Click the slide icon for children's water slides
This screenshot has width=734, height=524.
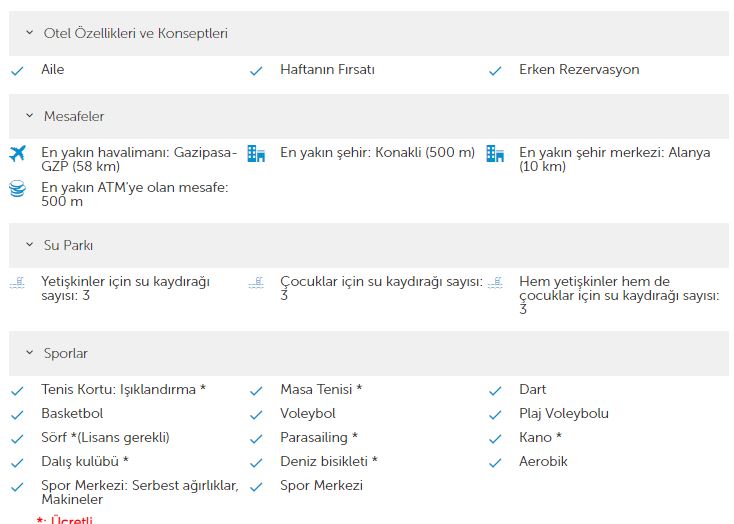(256, 283)
